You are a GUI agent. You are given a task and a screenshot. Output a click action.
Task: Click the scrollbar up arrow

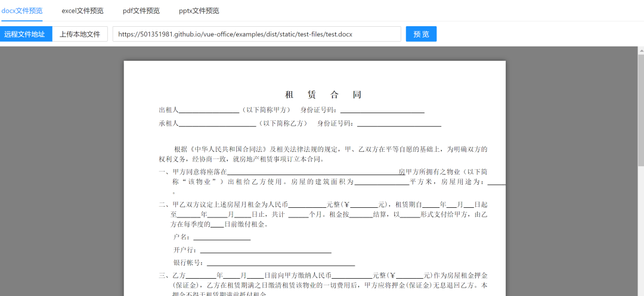click(x=640, y=51)
